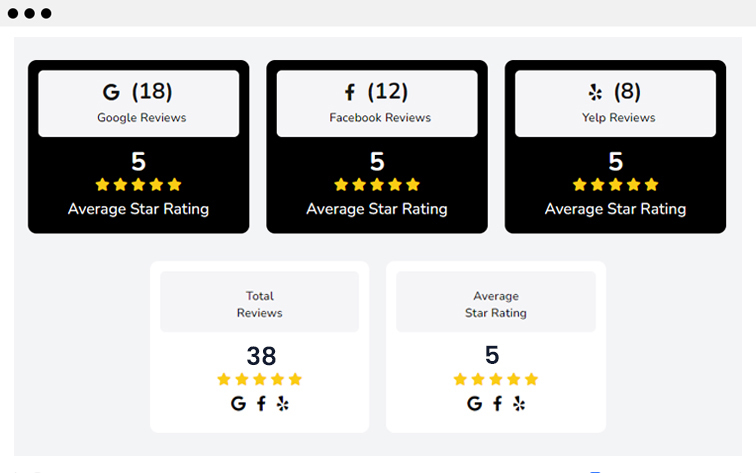Click the stars in Google rating card
This screenshot has width=756, height=473.
pos(138,184)
